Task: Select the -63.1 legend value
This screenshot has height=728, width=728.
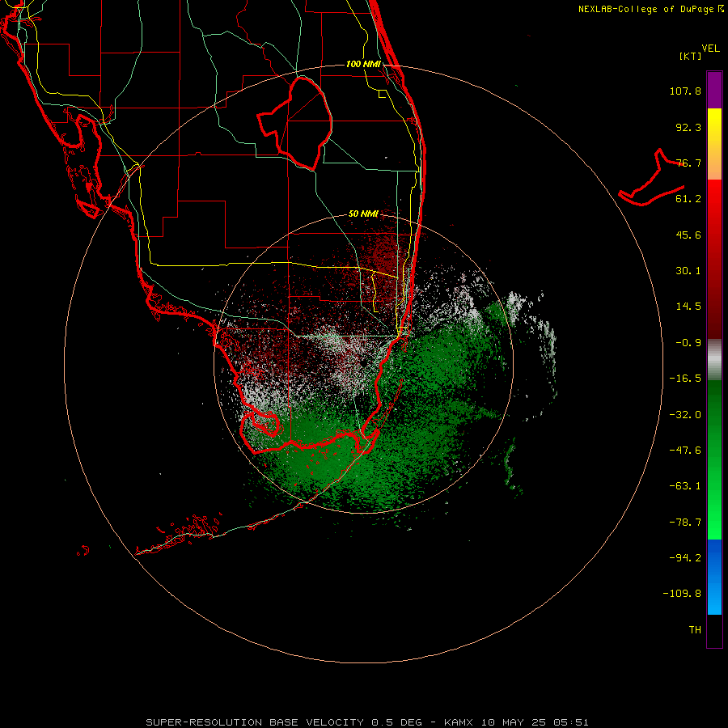Action: pos(685,486)
